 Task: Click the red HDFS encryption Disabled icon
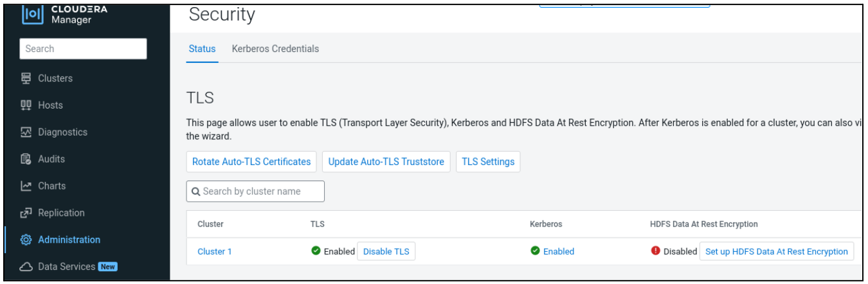tap(656, 251)
